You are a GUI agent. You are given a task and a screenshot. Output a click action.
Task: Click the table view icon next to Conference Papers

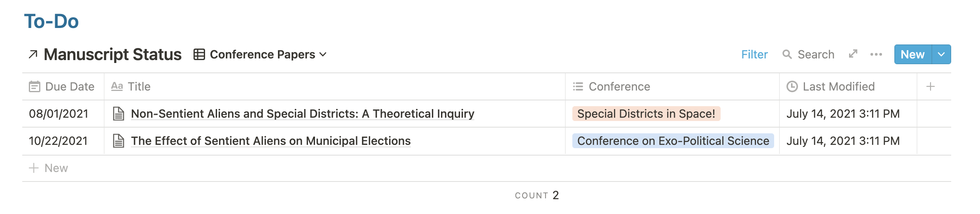(199, 54)
